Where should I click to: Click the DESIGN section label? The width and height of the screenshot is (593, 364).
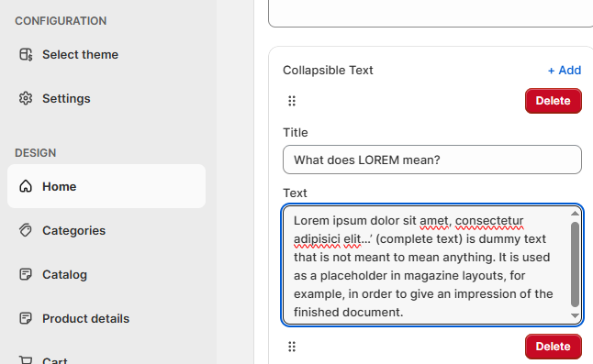tap(36, 153)
